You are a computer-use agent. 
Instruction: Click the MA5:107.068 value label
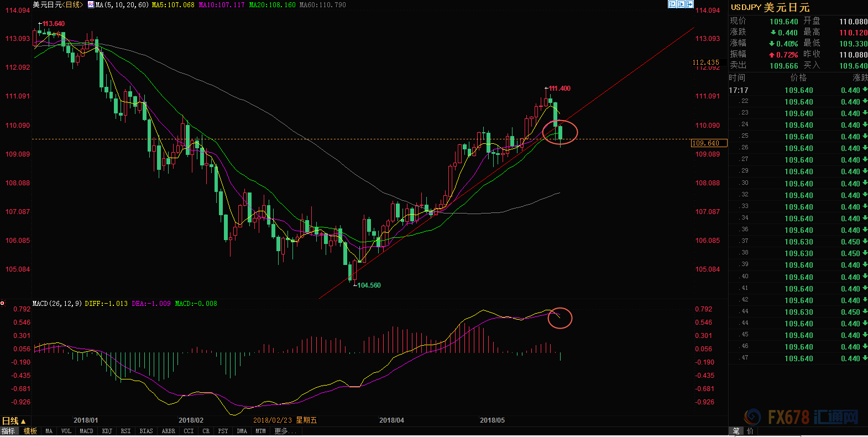(x=173, y=5)
